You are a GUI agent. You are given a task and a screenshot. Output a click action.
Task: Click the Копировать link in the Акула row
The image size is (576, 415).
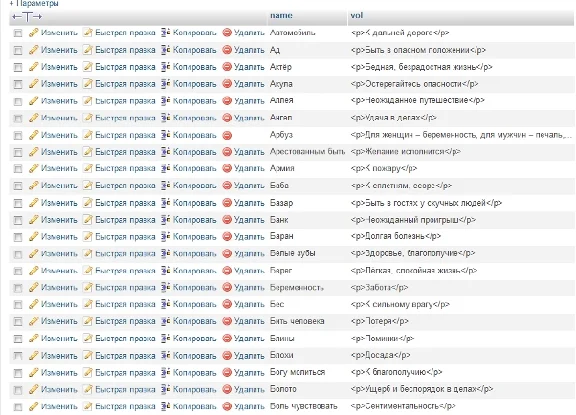pos(195,84)
